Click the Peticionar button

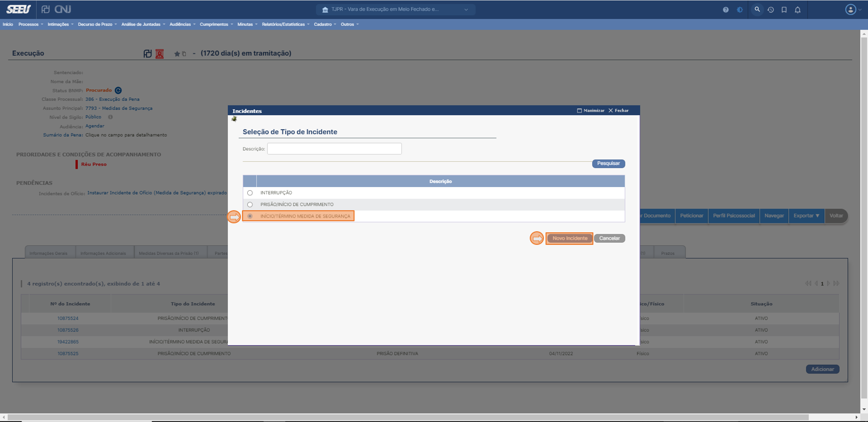(x=692, y=215)
